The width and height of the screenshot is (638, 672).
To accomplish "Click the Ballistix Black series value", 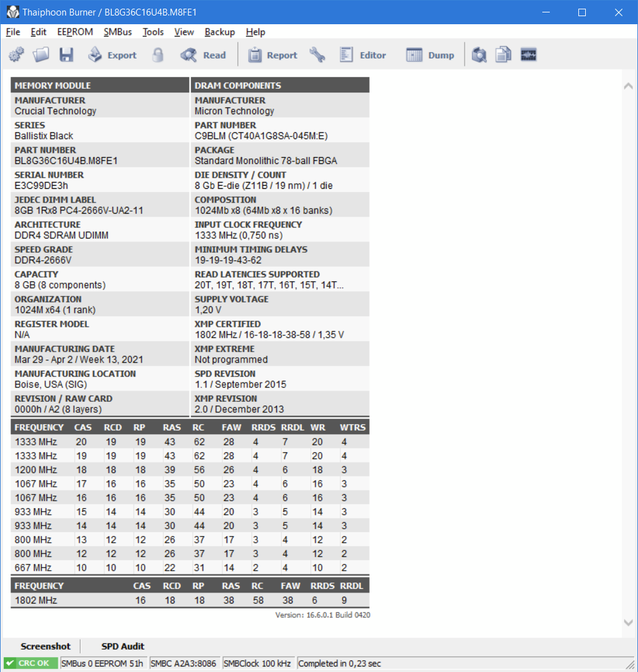I will coord(43,136).
